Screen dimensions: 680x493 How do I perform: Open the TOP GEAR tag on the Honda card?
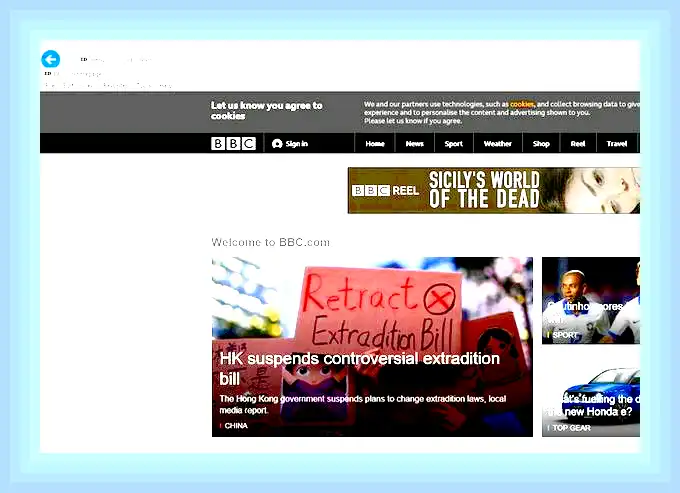(571, 428)
